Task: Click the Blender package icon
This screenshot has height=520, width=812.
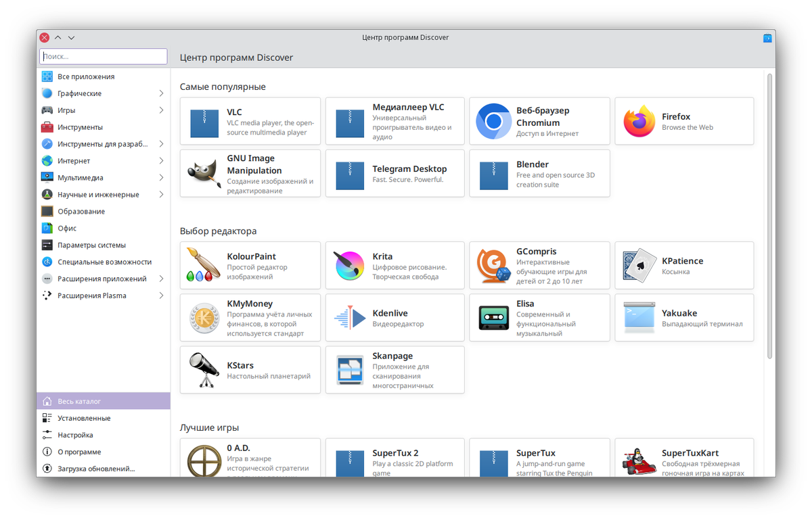Action: [493, 176]
